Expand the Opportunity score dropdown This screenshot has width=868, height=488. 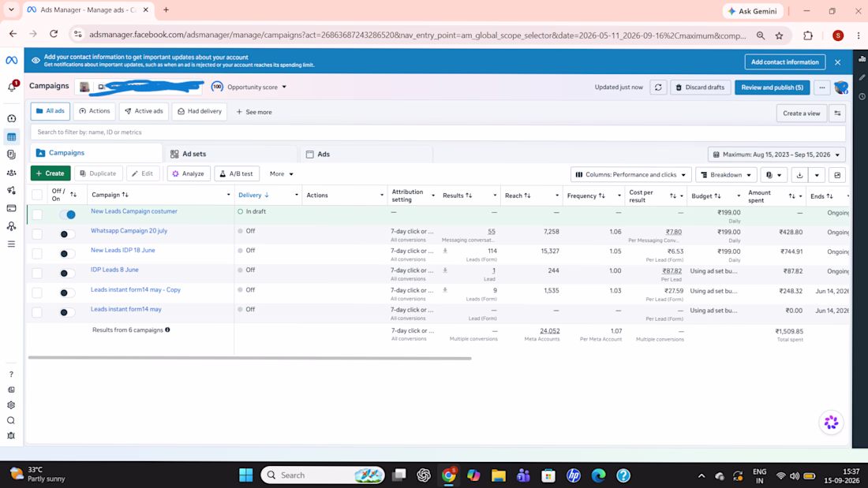pos(257,87)
